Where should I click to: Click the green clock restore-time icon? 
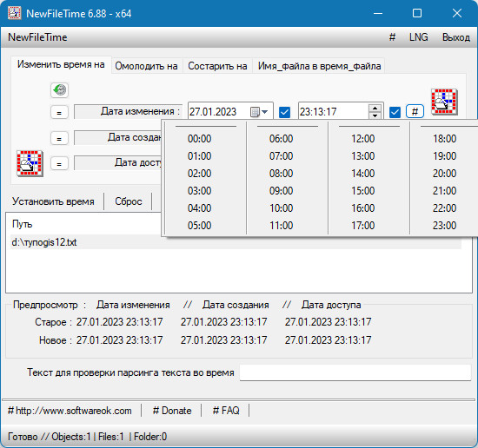(x=59, y=90)
